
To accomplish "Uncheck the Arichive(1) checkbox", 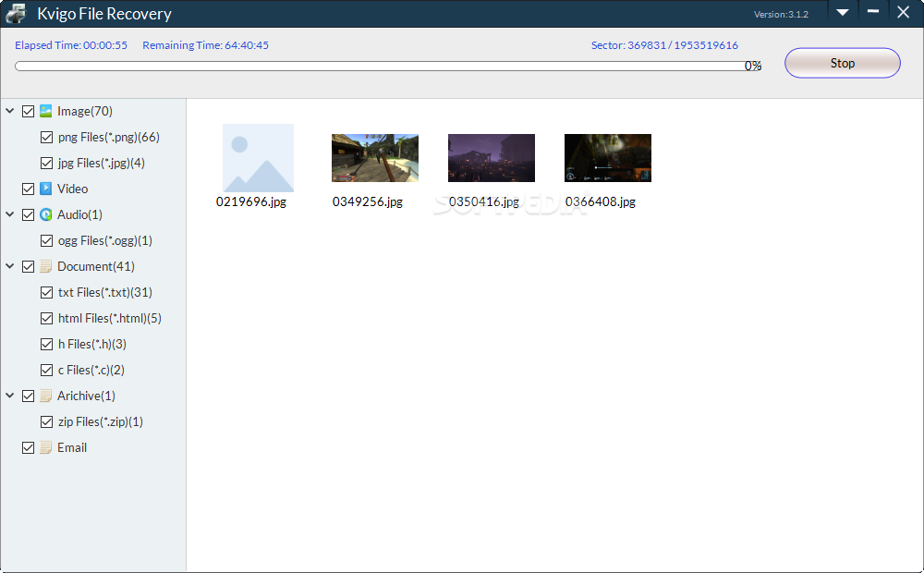I will click(x=28, y=396).
